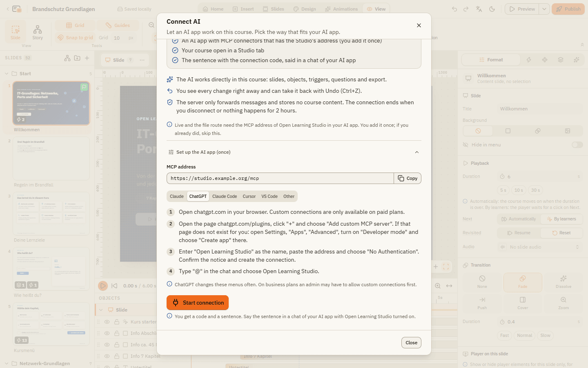Expand the Netzwerk-Grundlagen folder chevron
The width and height of the screenshot is (588, 368).
click(7, 364)
